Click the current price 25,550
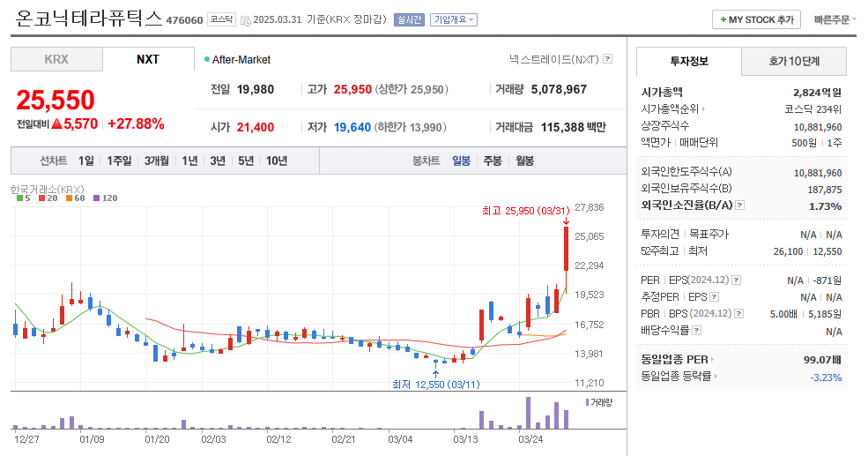This screenshot has height=456, width=868. (x=56, y=101)
